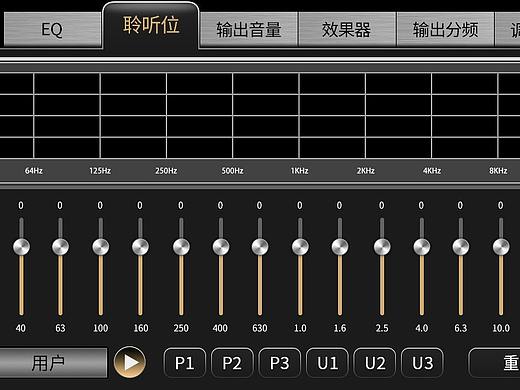Select the P2 preset
Screen dimensions: 520x390
(x=232, y=363)
